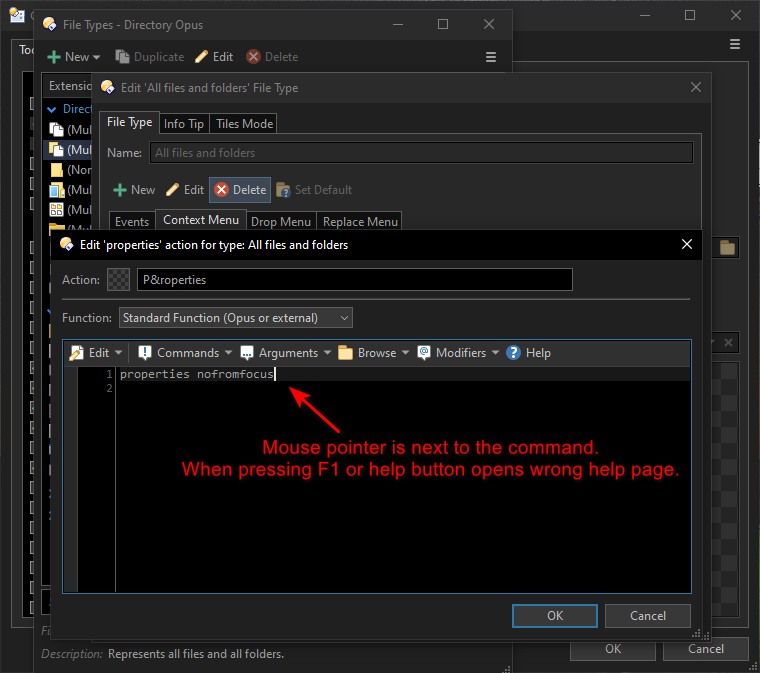Open the Replace Menu tab
This screenshot has height=673, width=760.
click(x=360, y=221)
